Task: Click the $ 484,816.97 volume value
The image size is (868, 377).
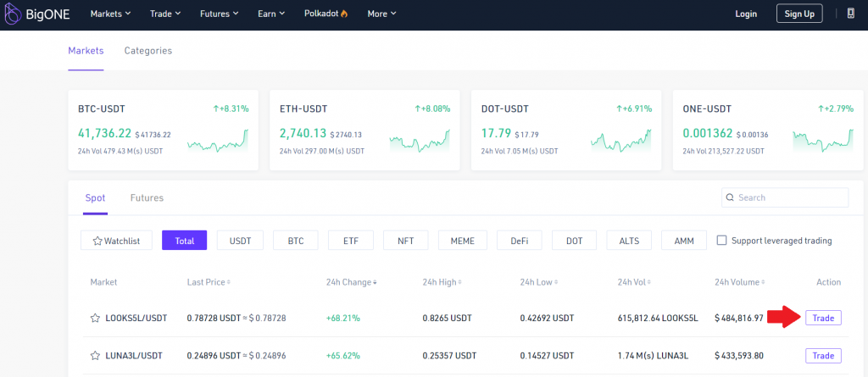Action: coord(739,319)
